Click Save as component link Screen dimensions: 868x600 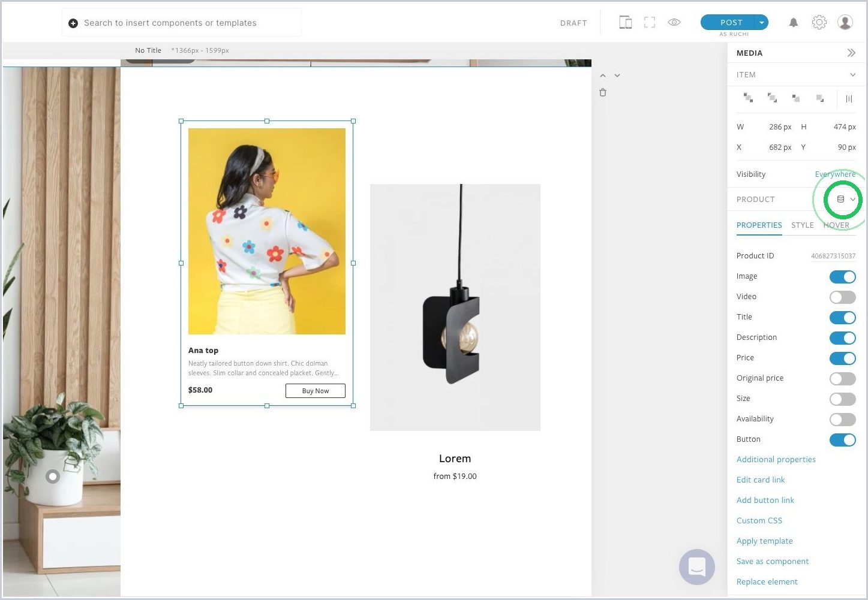tap(773, 562)
